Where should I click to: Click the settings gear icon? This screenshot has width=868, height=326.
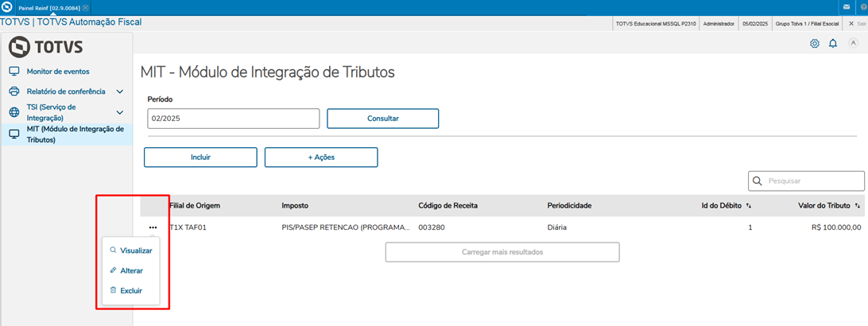[x=814, y=44]
